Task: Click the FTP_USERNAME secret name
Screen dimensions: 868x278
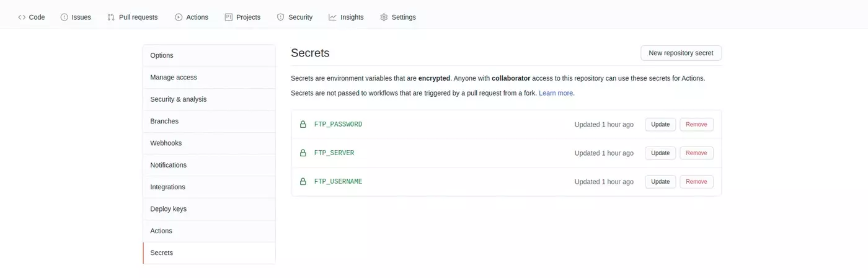Action: [x=338, y=182]
